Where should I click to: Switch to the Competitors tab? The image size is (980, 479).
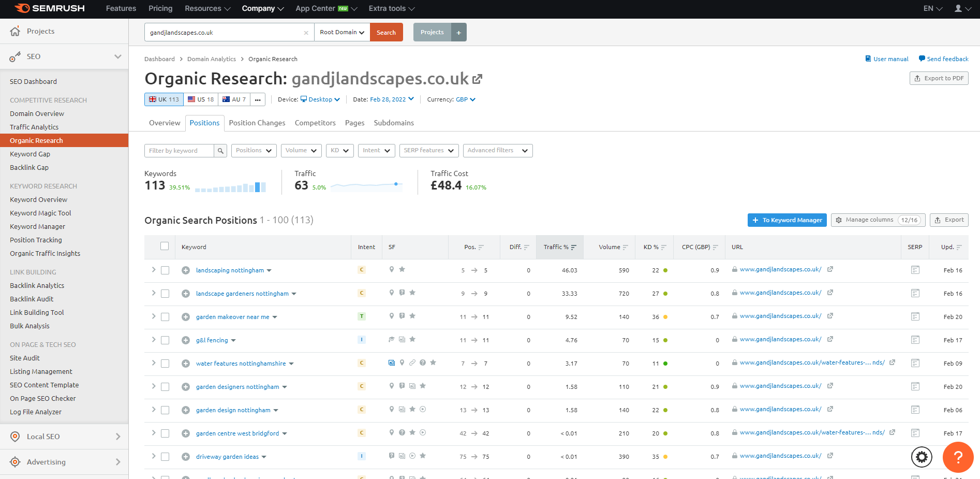(315, 123)
